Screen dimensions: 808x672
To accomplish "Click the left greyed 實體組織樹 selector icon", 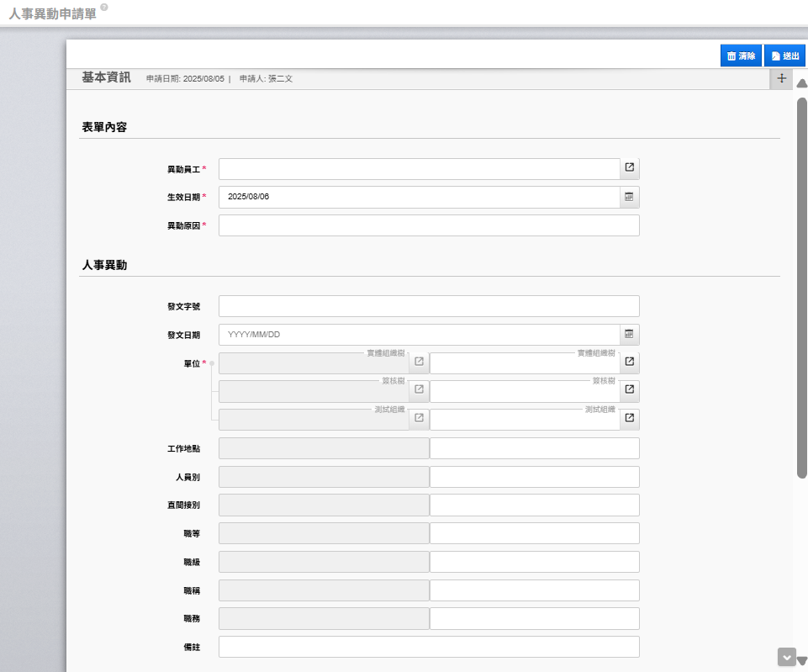I will [x=419, y=362].
